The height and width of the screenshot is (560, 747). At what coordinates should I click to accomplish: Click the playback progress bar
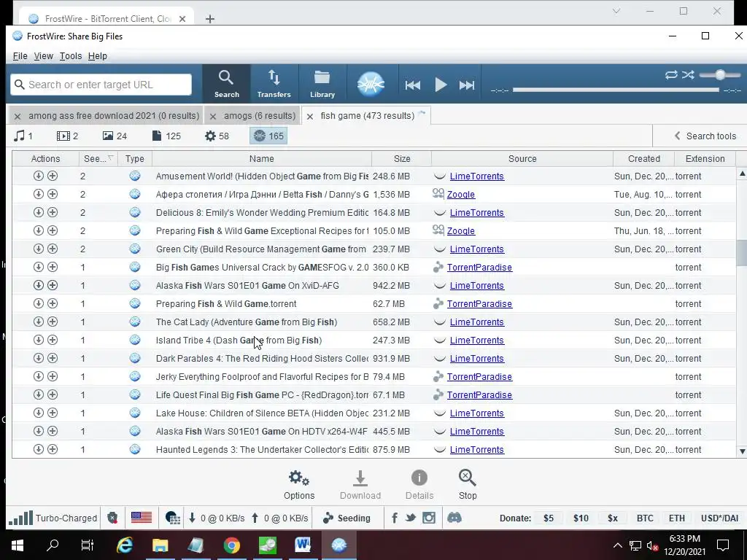pos(616,90)
